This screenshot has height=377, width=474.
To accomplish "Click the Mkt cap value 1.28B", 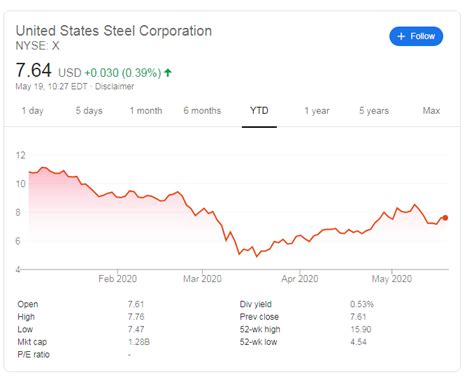I will (139, 342).
